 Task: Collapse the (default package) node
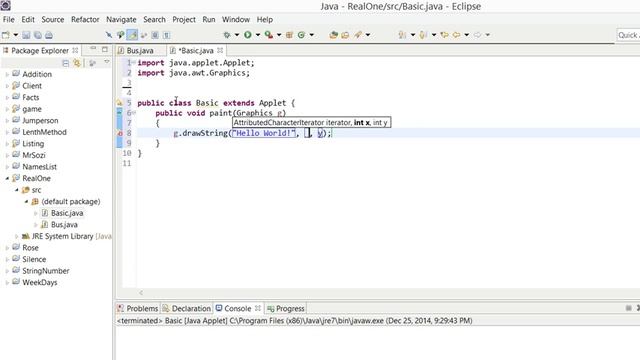(26, 202)
